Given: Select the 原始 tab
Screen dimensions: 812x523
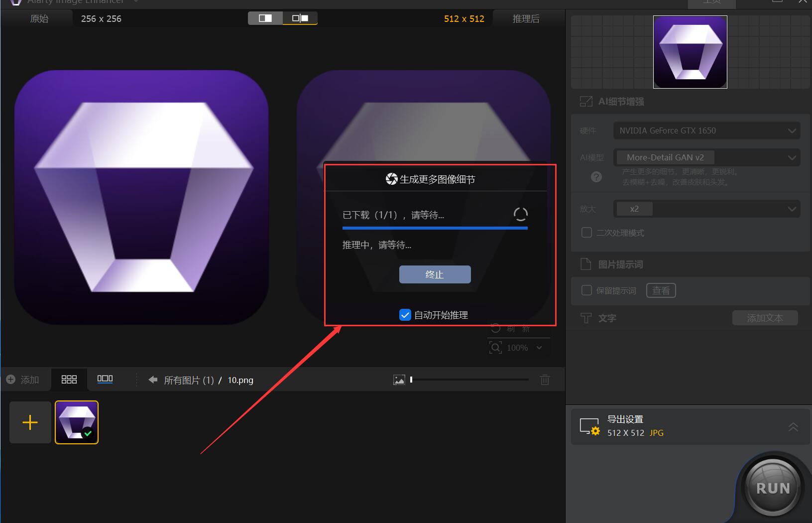Looking at the screenshot, I should tap(39, 18).
